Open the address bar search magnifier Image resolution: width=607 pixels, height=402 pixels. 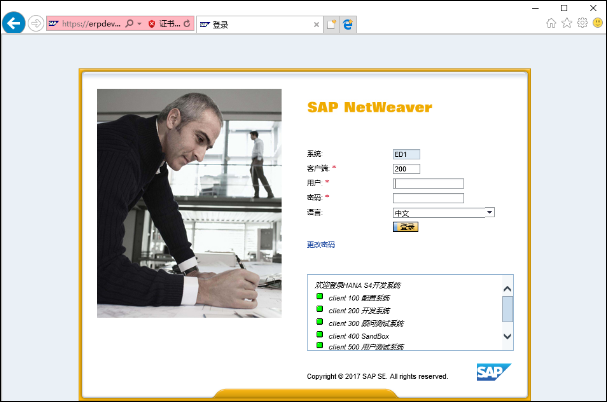click(x=129, y=24)
